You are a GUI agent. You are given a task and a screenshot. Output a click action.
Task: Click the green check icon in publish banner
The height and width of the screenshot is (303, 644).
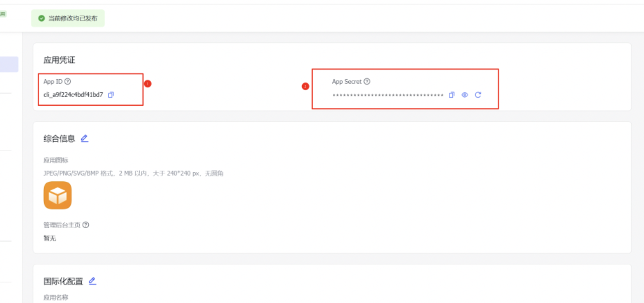tap(42, 18)
